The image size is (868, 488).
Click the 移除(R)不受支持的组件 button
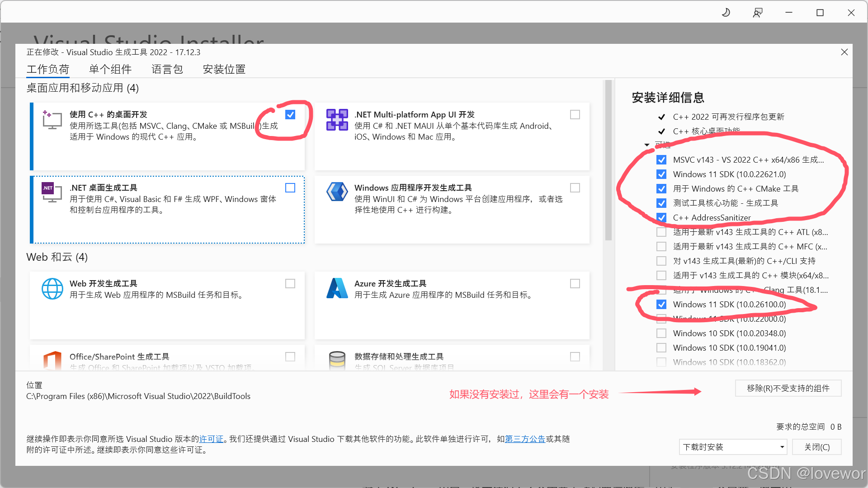coord(788,389)
